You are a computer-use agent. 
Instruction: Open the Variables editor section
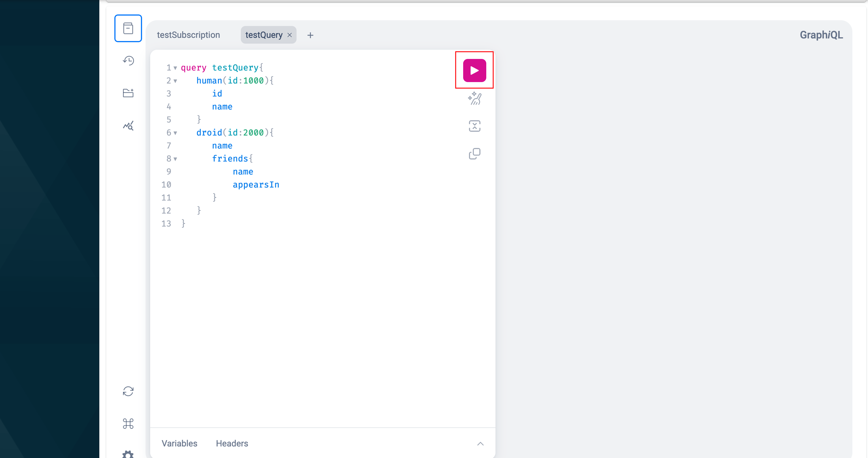click(x=179, y=443)
